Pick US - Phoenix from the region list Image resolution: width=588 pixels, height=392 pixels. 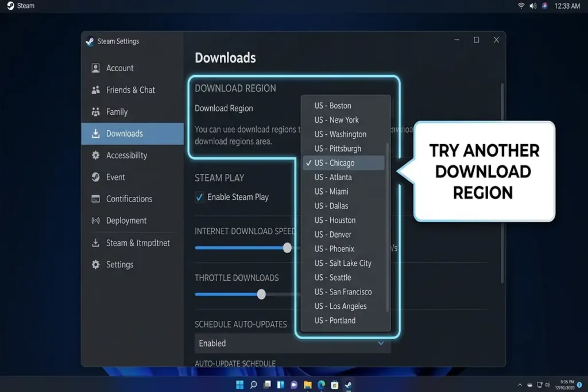coord(343,249)
